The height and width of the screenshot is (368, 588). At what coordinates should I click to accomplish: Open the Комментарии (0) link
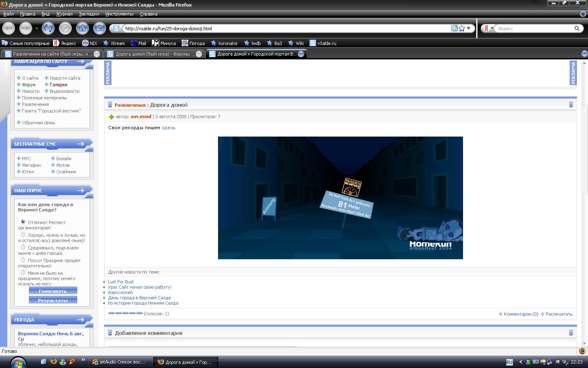pos(521,314)
